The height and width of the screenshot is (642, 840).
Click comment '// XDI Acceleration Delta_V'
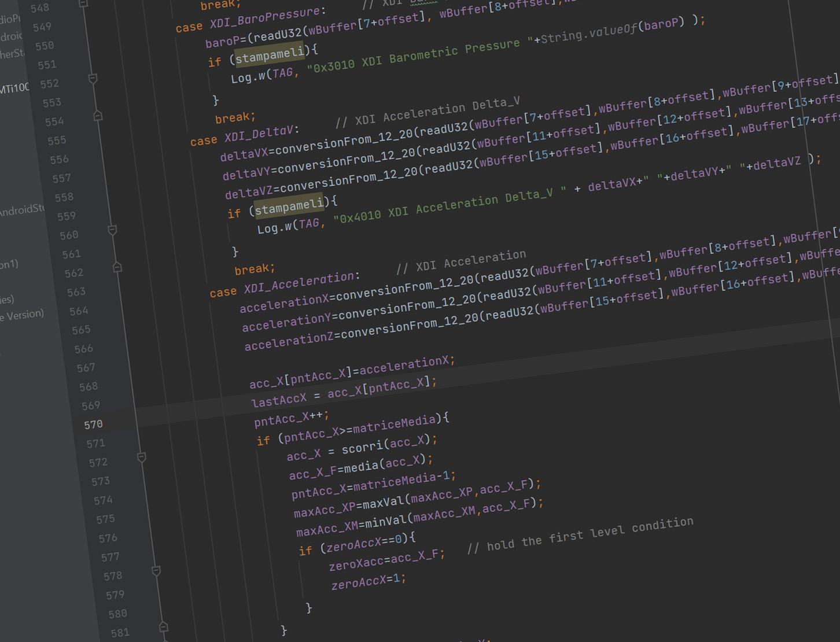pyautogui.click(x=428, y=112)
